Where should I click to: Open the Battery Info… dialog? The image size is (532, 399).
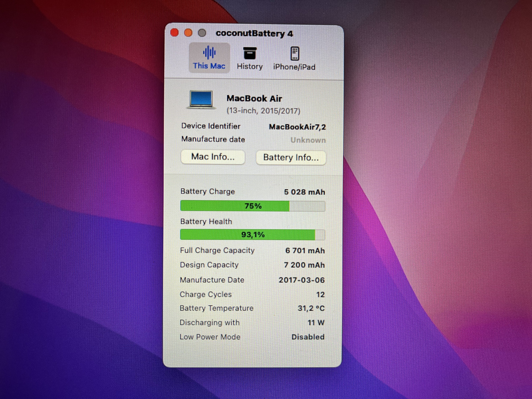291,157
